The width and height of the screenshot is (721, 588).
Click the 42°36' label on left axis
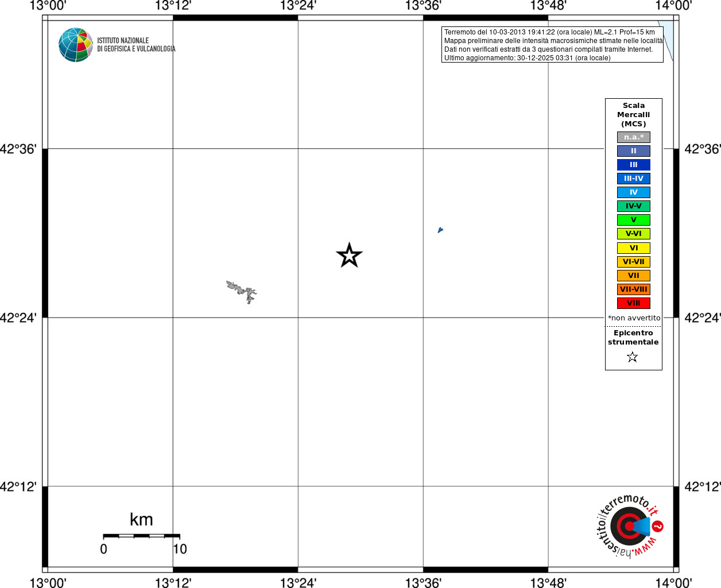pos(18,149)
